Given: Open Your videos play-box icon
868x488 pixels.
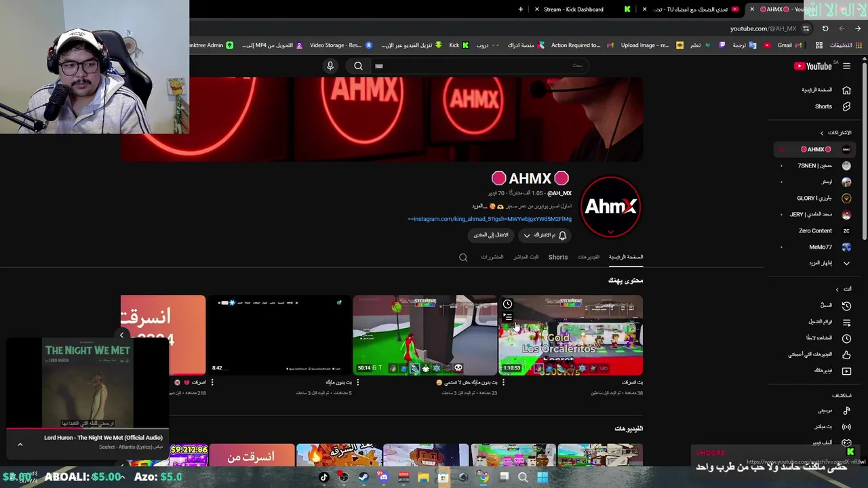Looking at the screenshot, I should pos(846,371).
